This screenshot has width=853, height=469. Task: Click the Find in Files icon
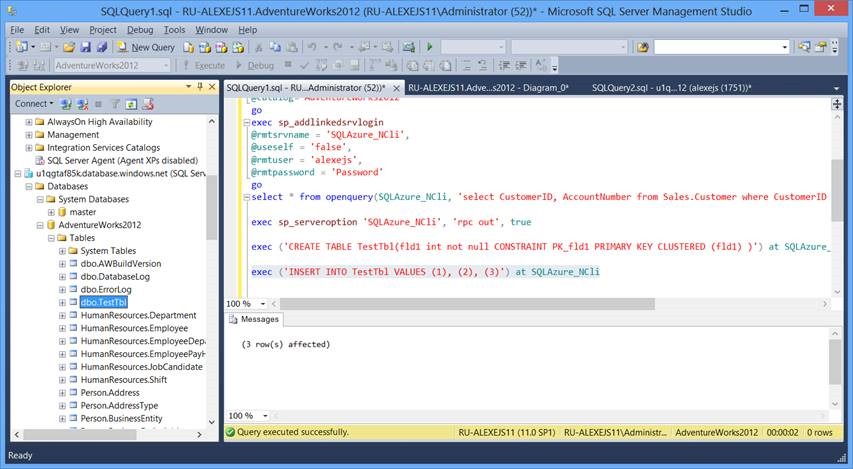tap(643, 47)
